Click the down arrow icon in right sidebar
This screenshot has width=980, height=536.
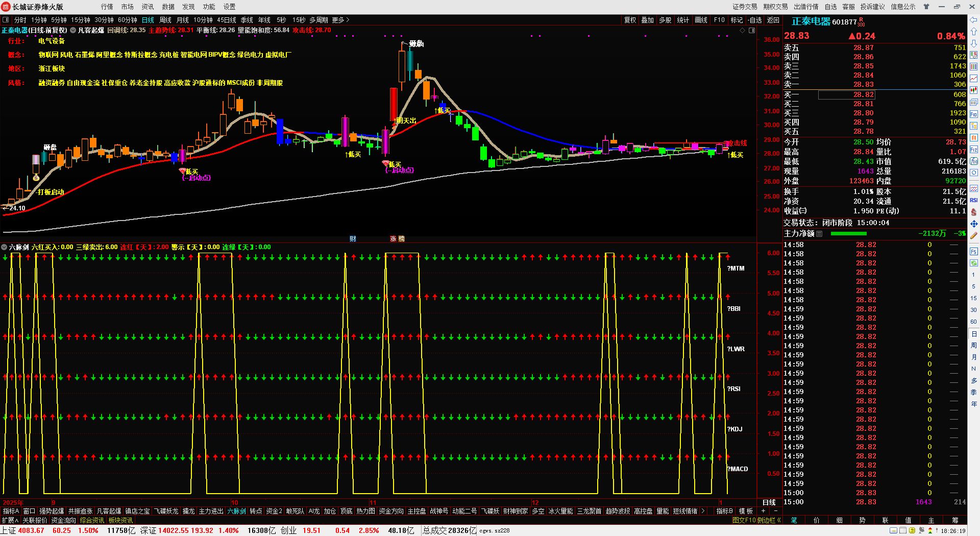coord(974,43)
